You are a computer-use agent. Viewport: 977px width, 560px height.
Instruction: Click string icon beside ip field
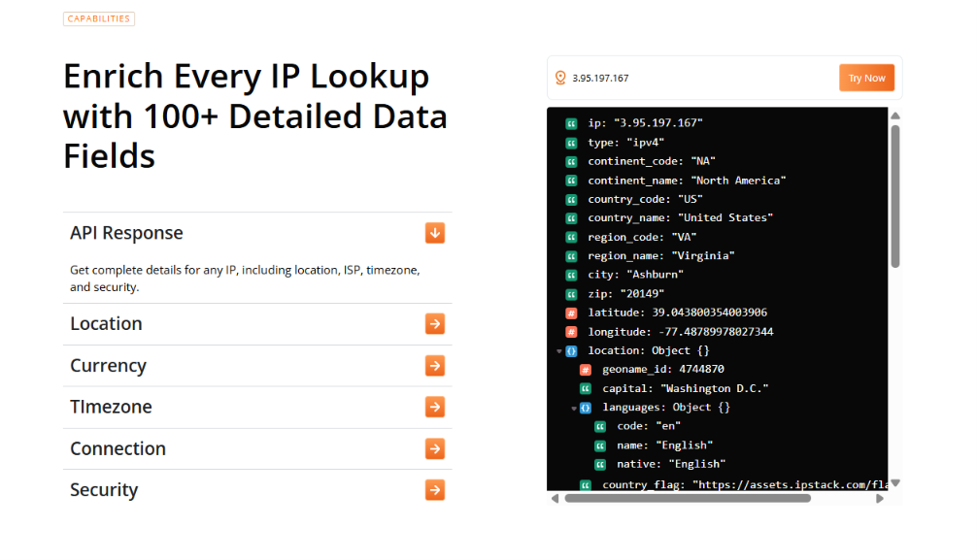(x=571, y=123)
